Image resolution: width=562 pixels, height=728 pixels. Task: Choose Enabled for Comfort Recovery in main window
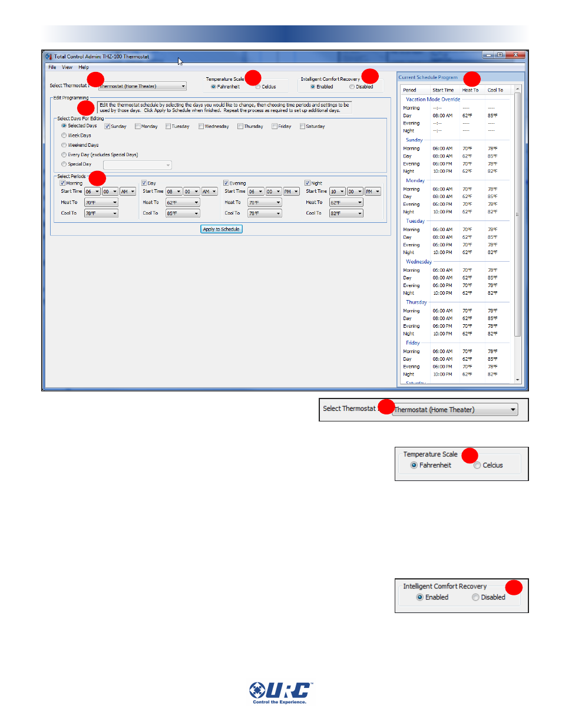(313, 87)
